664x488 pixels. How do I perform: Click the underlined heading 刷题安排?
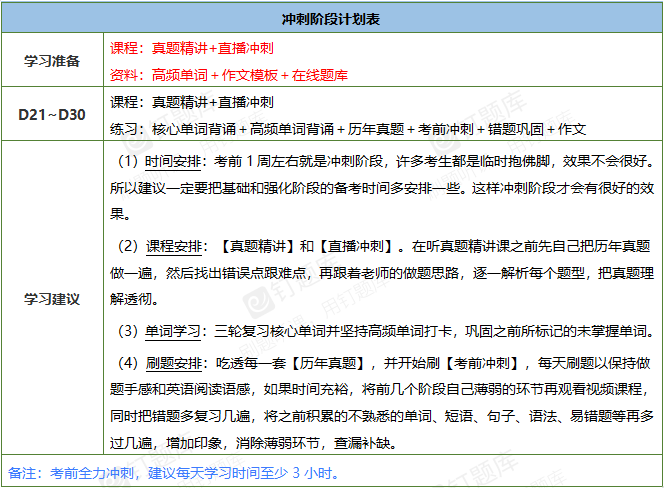174,363
